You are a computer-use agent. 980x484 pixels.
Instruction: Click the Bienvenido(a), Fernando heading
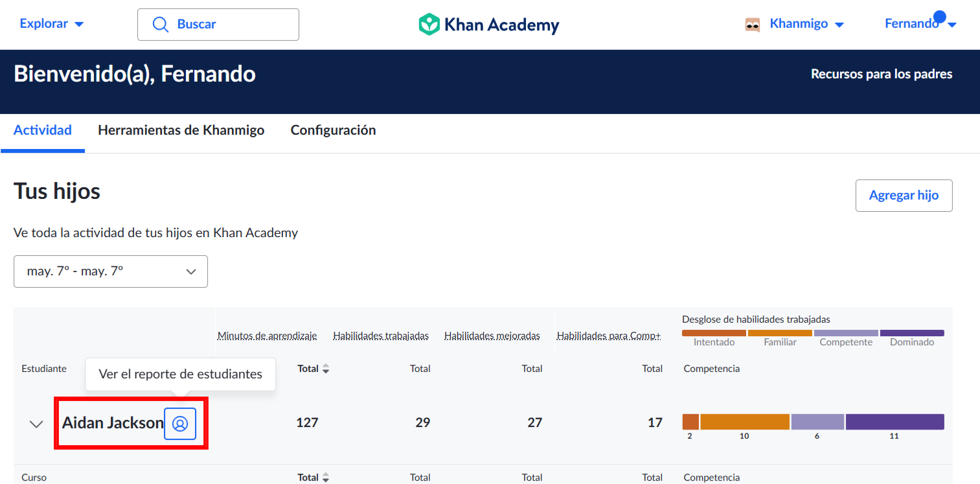click(135, 75)
